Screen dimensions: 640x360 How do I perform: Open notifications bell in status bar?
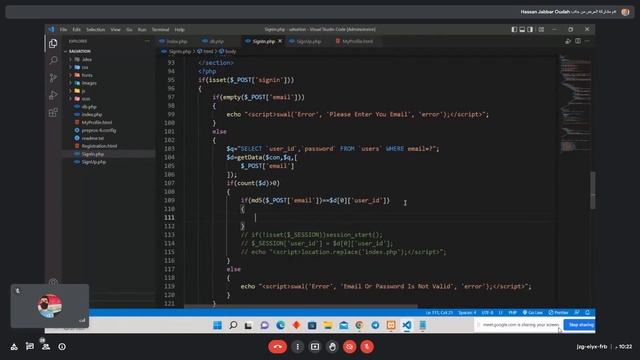[587, 313]
